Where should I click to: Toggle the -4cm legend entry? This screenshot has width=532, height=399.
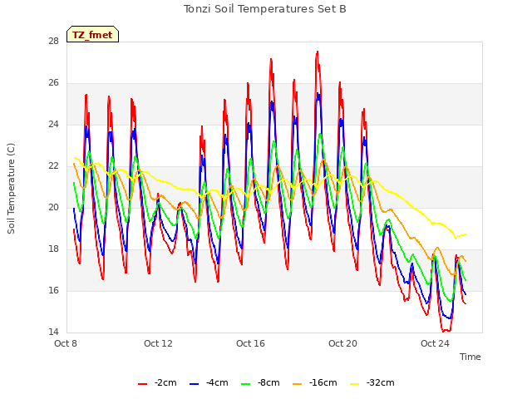click(209, 382)
